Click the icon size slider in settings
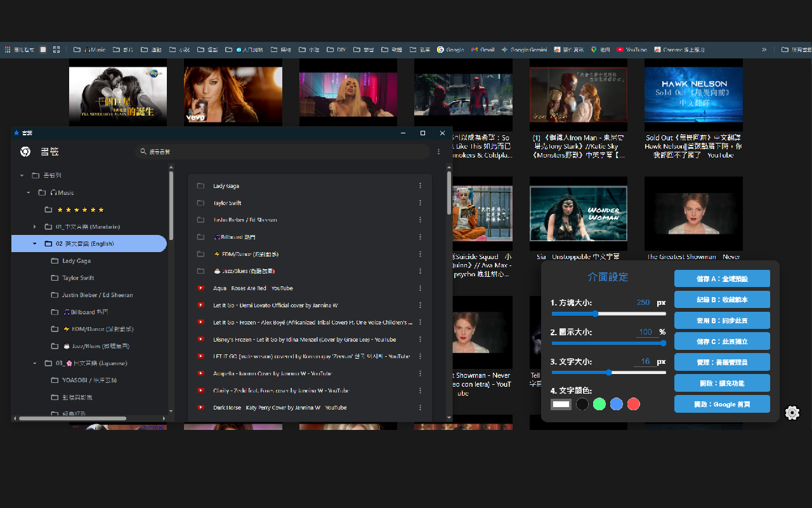The height and width of the screenshot is (508, 812). [609, 343]
